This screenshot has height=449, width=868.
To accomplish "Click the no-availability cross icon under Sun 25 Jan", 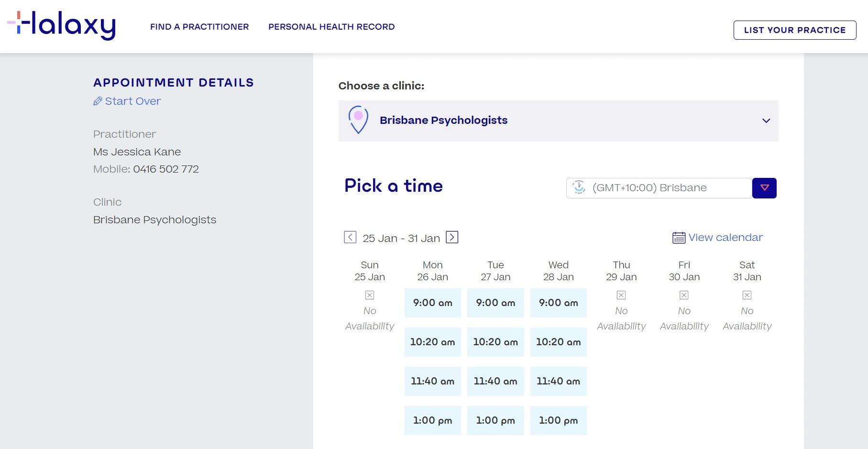I will [x=369, y=295].
